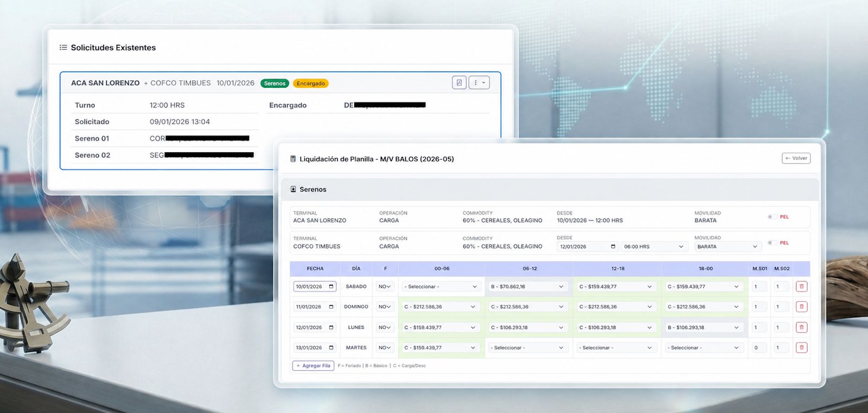
Task: Open 18-00 dropdown B - $106.293,18 on LUNES row
Action: 704,327
